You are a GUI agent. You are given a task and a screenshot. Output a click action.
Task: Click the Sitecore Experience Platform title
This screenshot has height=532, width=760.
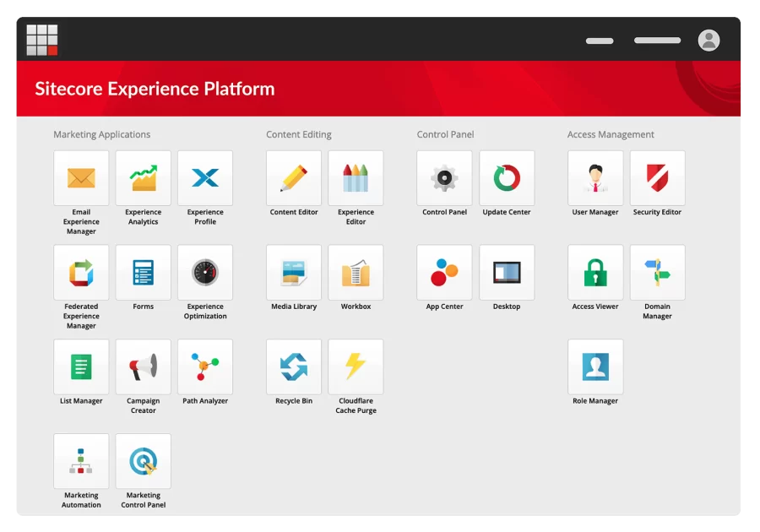(x=155, y=89)
